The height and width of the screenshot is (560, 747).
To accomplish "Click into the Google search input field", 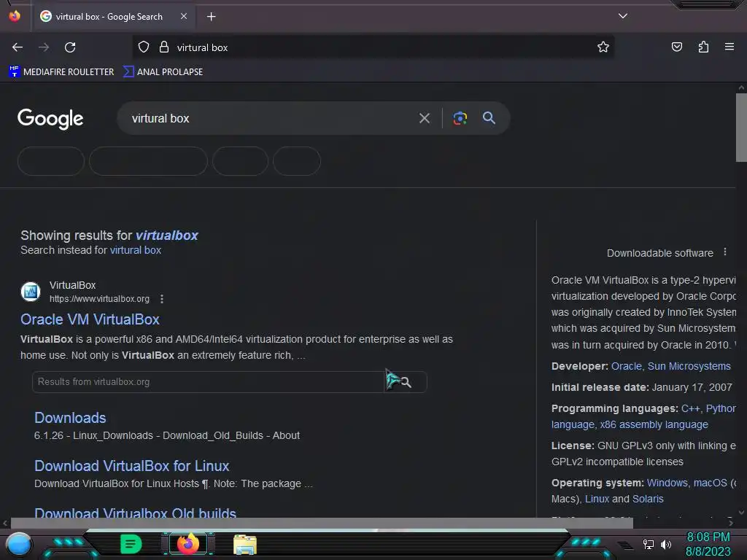I will [269, 118].
